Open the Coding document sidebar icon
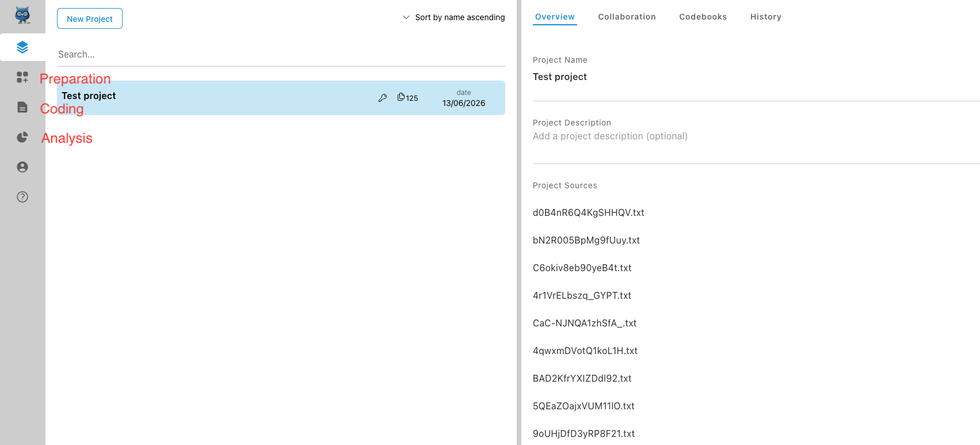Image resolution: width=980 pixels, height=445 pixels. click(22, 107)
